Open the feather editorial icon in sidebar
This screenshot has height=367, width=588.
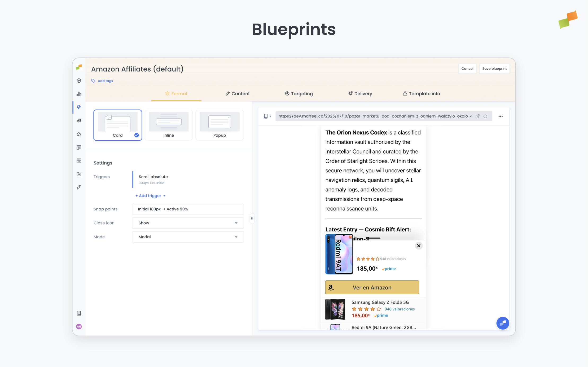[79, 187]
